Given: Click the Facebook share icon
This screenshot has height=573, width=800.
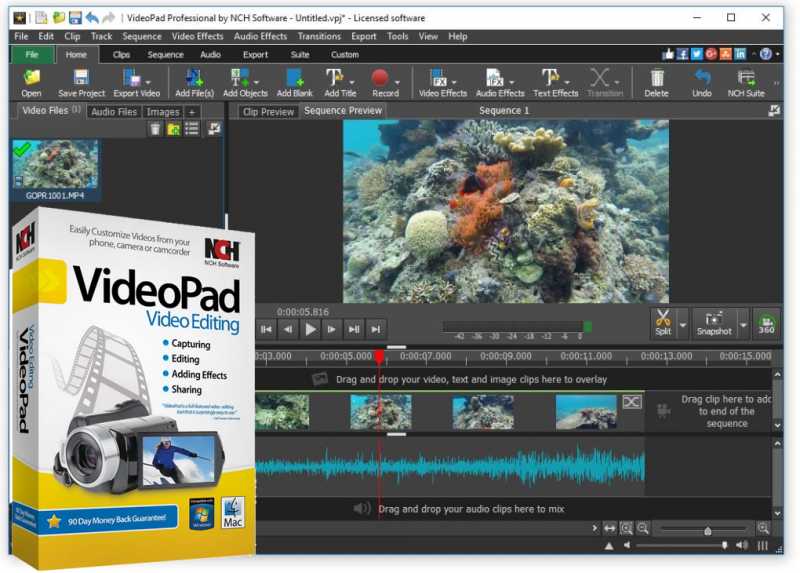Looking at the screenshot, I should point(682,54).
